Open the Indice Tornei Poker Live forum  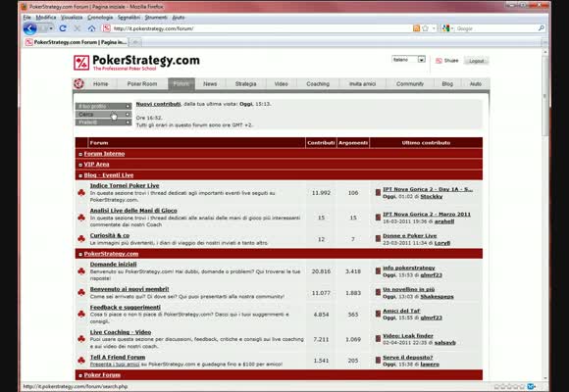point(125,185)
